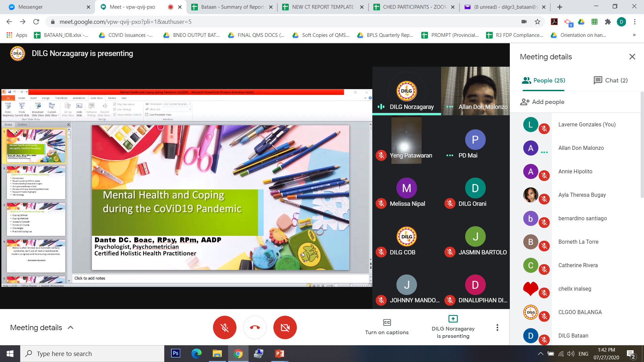
Task: Expand the Meeting details chevron at bottom left
Action: pos(70,327)
